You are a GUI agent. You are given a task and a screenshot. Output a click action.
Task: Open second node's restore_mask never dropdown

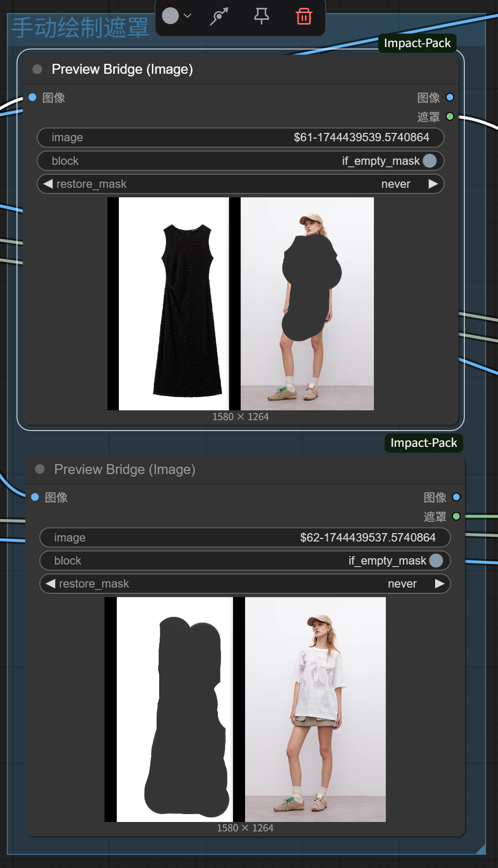click(402, 583)
